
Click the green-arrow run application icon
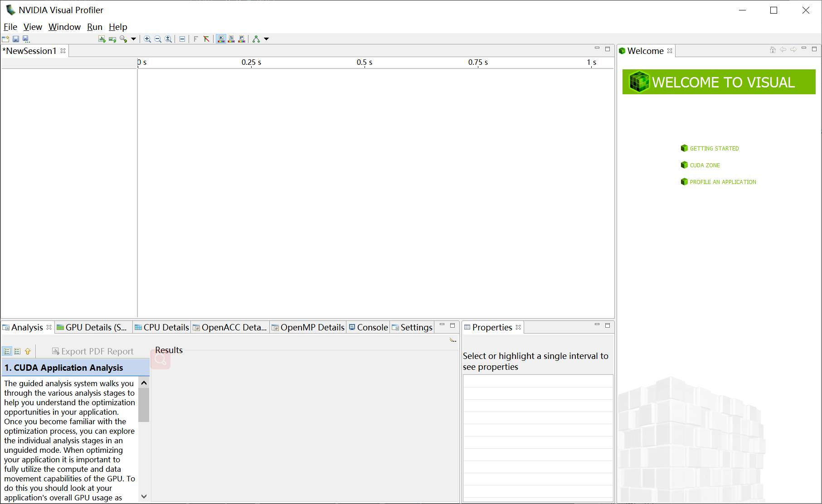(112, 39)
